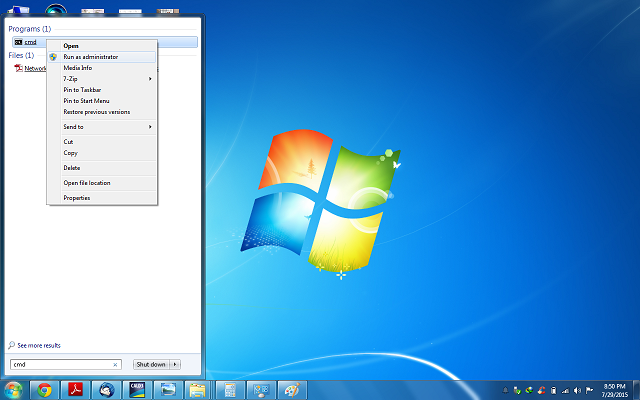640x400 pixels.
Task: Click See more results link
Action: click(39, 345)
